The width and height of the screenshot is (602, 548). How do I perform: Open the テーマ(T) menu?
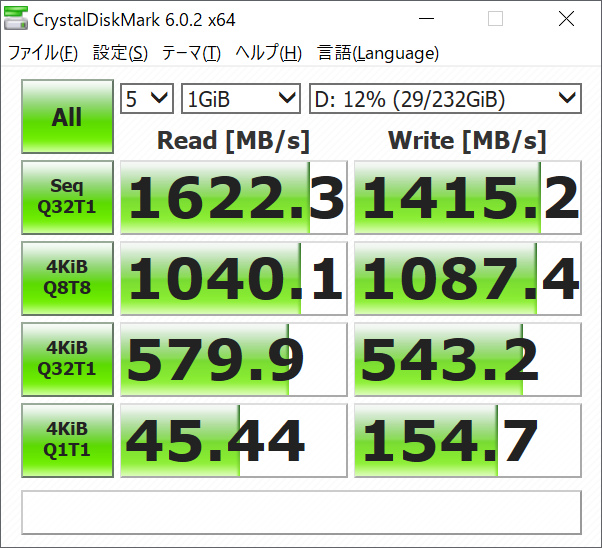[x=191, y=53]
